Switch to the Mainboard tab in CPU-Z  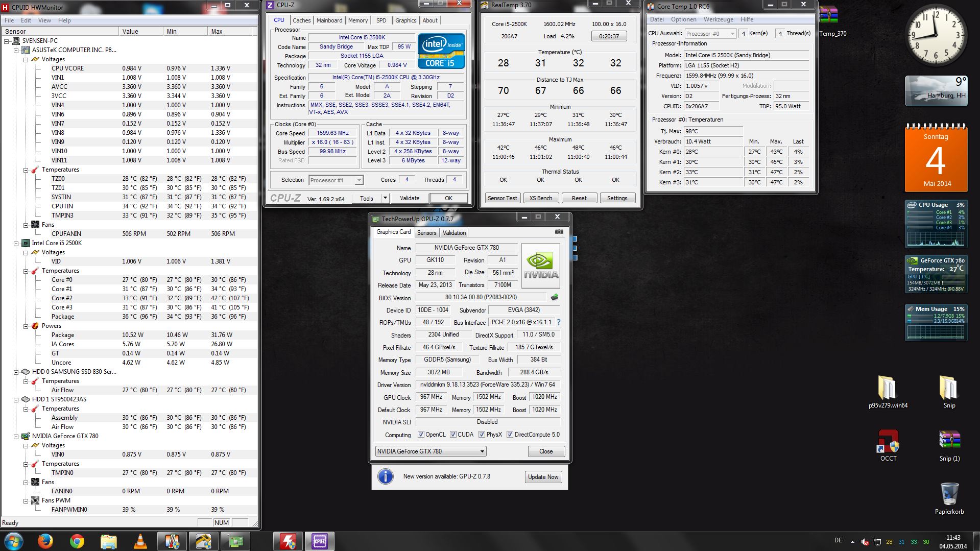329,20
